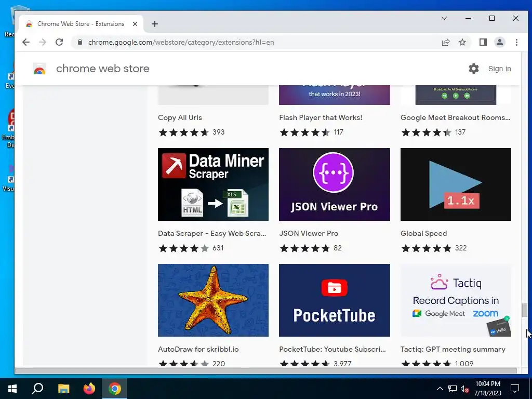Screen dimensions: 532x399
Task: Close the Chrome Web Store tab
Action: tap(135, 24)
